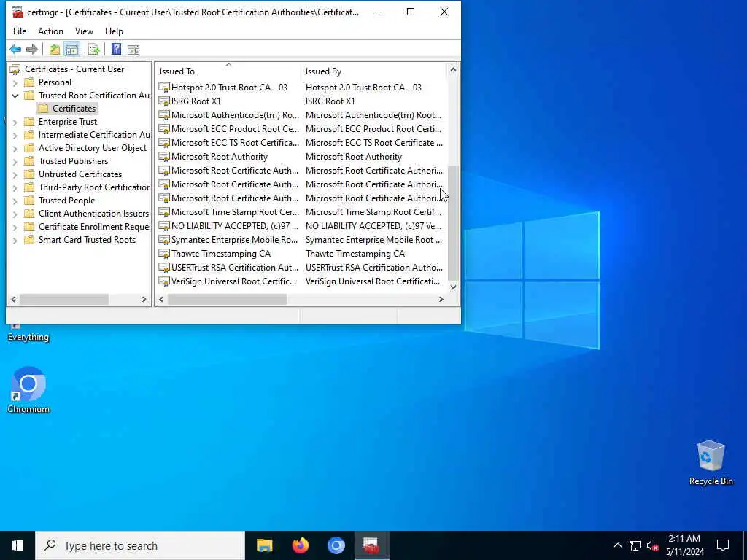Open the Chromium desktop shortcut
The height and width of the screenshot is (560, 747).
pos(28,389)
